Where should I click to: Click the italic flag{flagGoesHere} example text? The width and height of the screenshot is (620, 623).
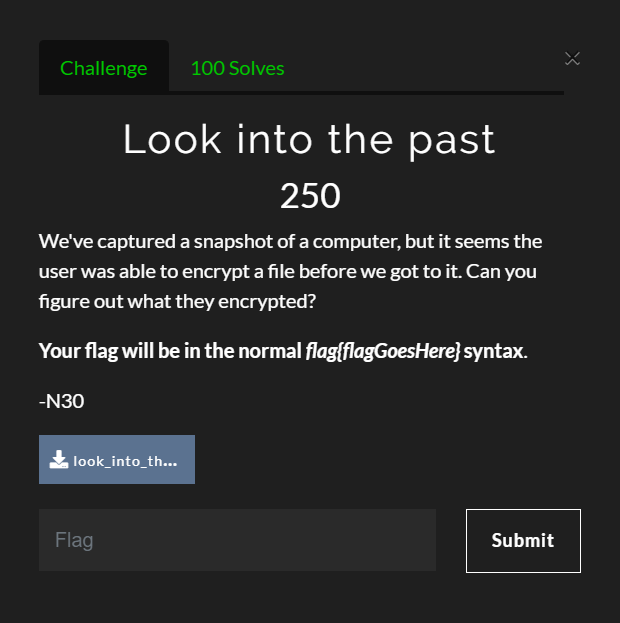[383, 351]
